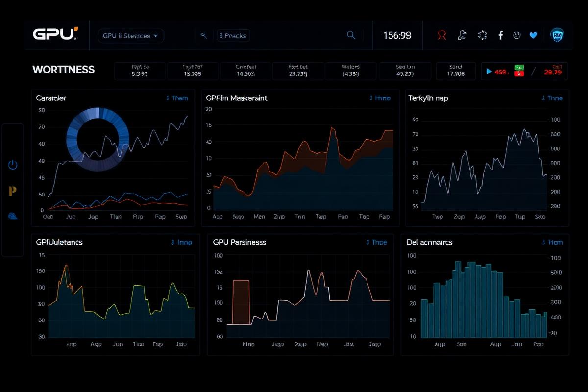
Task: Click the profile badge avatar at top right
Action: click(x=558, y=35)
